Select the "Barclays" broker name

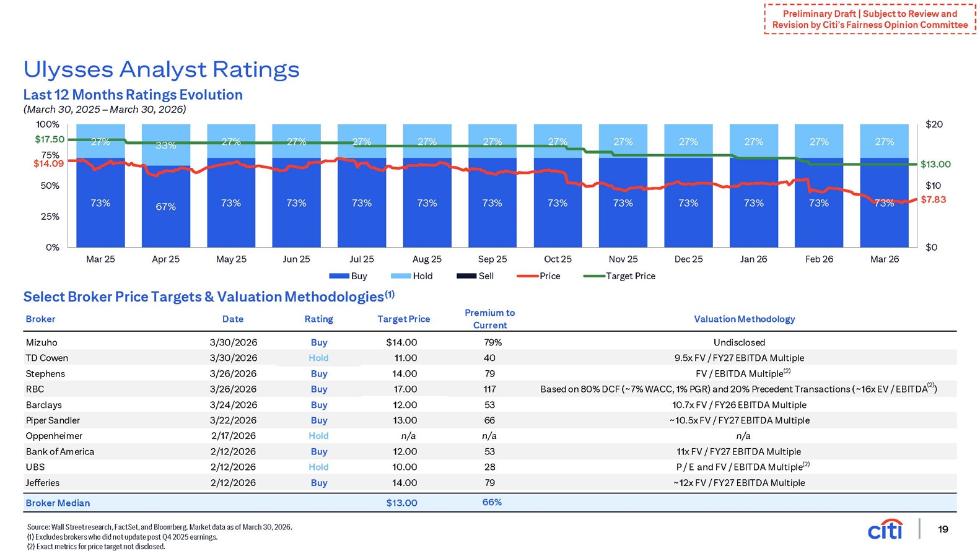tap(44, 405)
